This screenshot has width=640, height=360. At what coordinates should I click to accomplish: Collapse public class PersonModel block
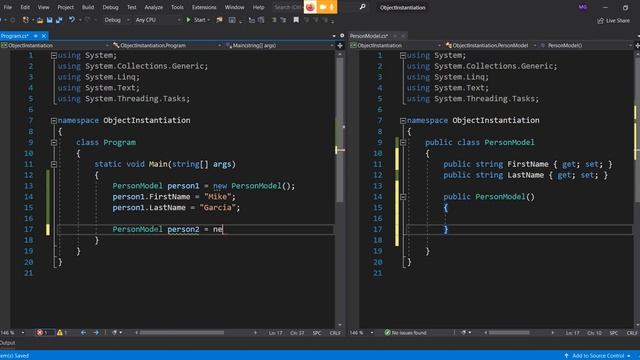pos(402,142)
